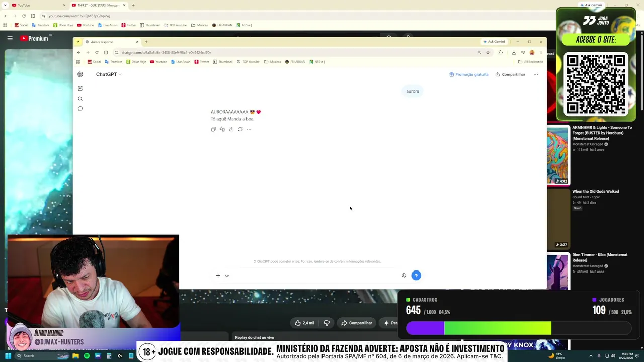Open a new tab in the ChatGPT window
The width and height of the screenshot is (644, 362).
pyautogui.click(x=146, y=42)
